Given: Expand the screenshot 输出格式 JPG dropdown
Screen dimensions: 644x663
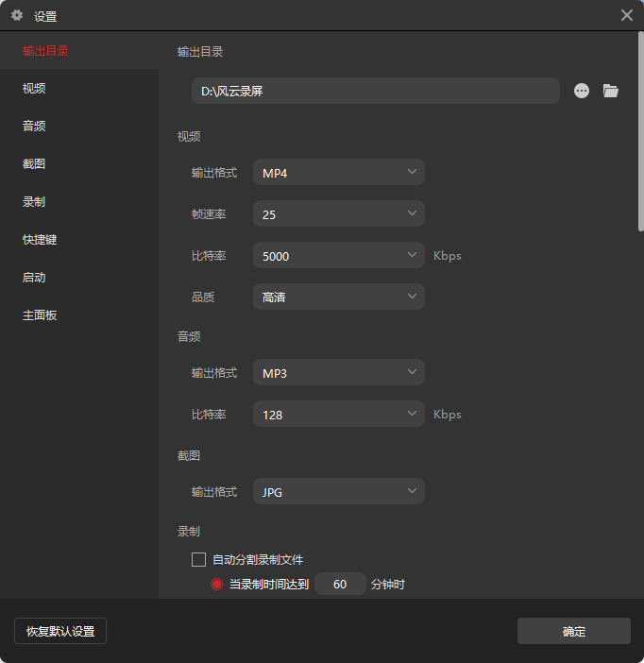Looking at the screenshot, I should tap(339, 491).
